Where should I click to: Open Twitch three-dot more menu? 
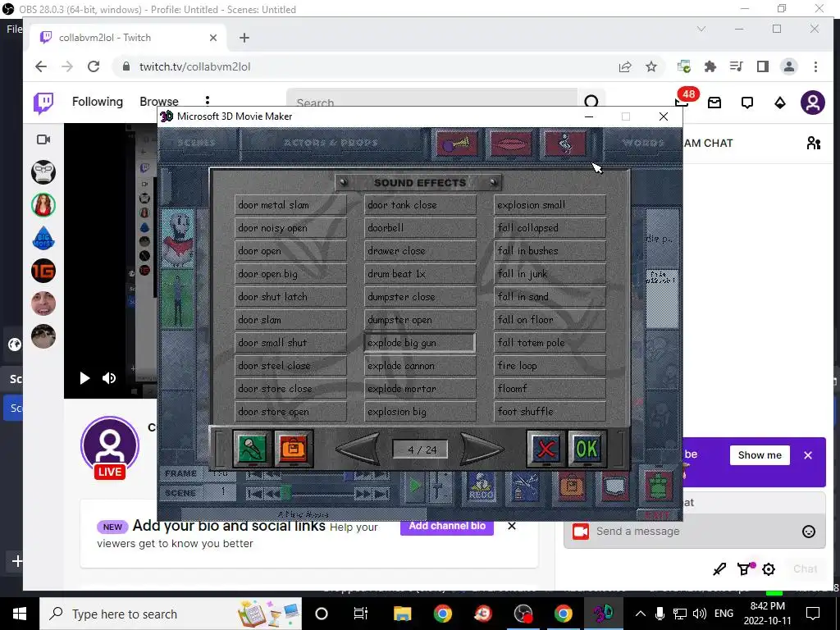[208, 101]
